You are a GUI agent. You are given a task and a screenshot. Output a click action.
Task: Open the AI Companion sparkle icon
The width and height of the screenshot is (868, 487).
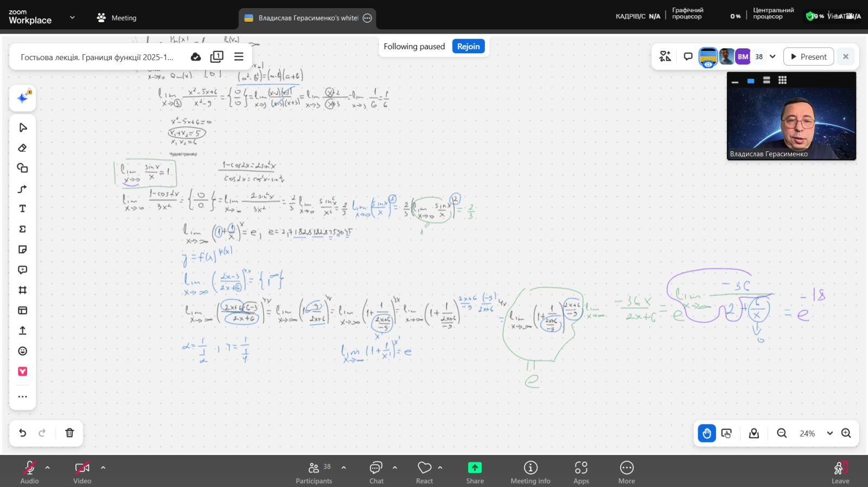pos(22,98)
